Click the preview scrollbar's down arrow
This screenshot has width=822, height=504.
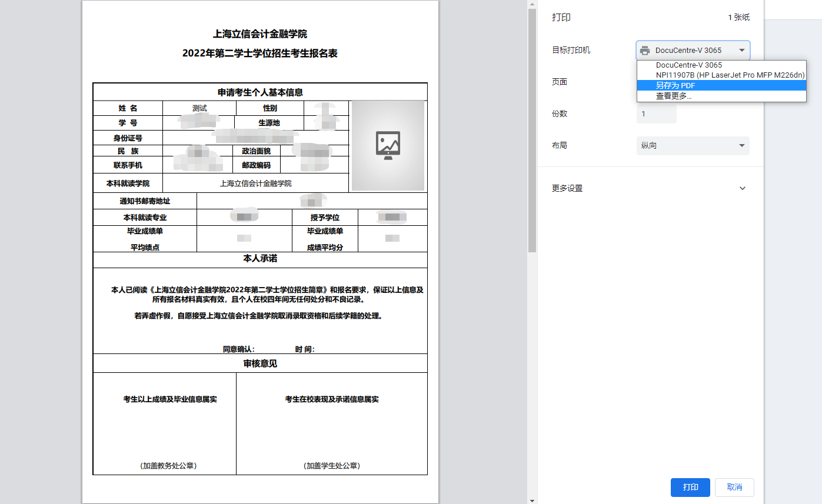coord(532,500)
